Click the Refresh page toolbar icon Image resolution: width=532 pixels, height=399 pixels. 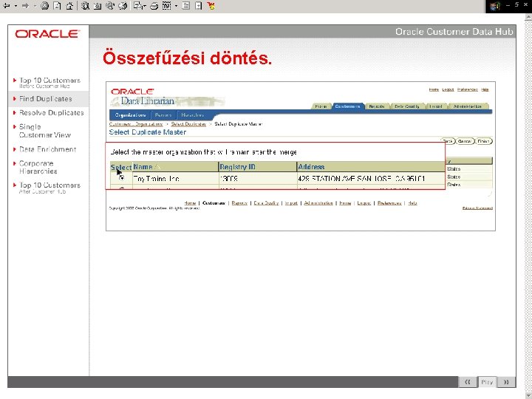coord(57,6)
